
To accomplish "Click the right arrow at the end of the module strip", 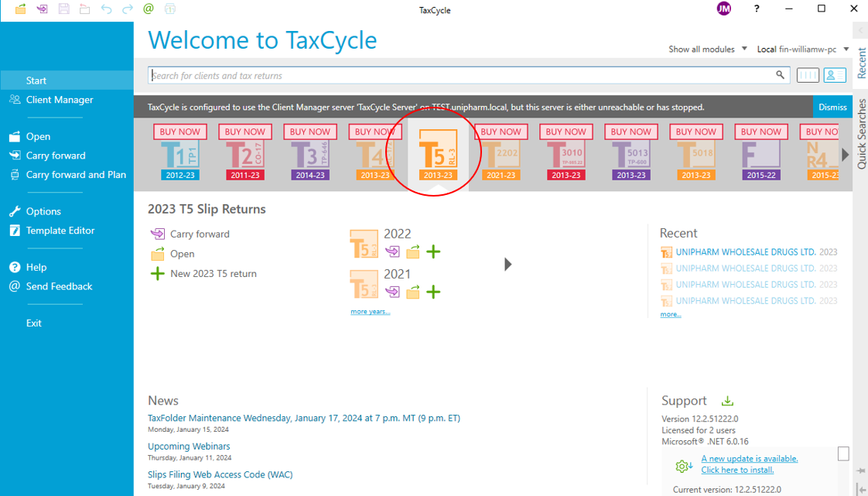I will [846, 155].
